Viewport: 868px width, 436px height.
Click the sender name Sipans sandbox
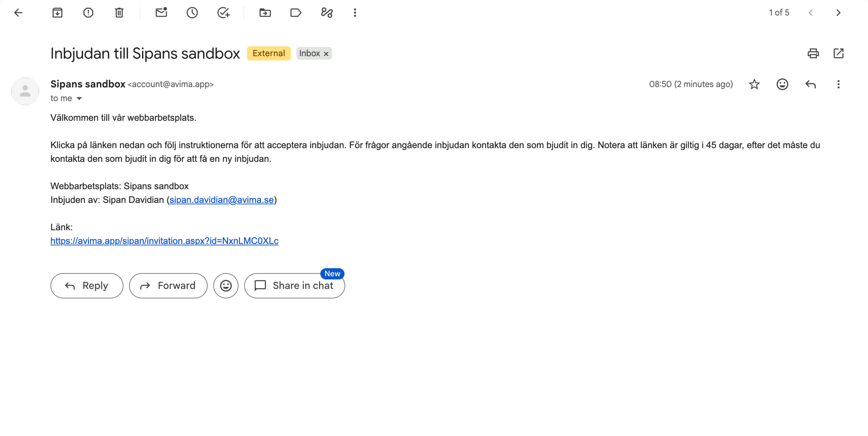(x=88, y=84)
